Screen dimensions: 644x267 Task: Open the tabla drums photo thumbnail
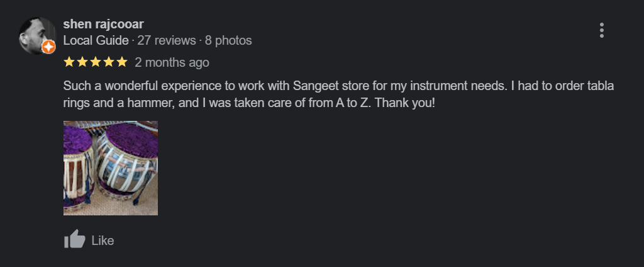pyautogui.click(x=111, y=168)
